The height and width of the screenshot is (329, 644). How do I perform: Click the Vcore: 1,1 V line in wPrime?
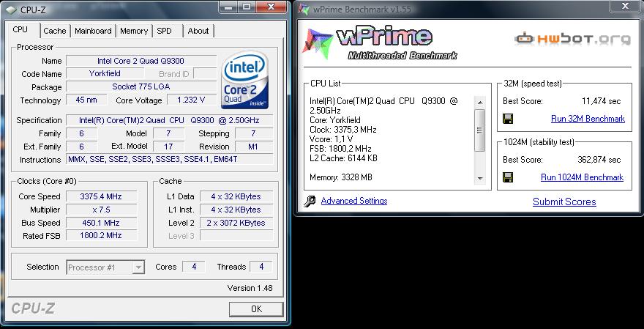coord(332,139)
